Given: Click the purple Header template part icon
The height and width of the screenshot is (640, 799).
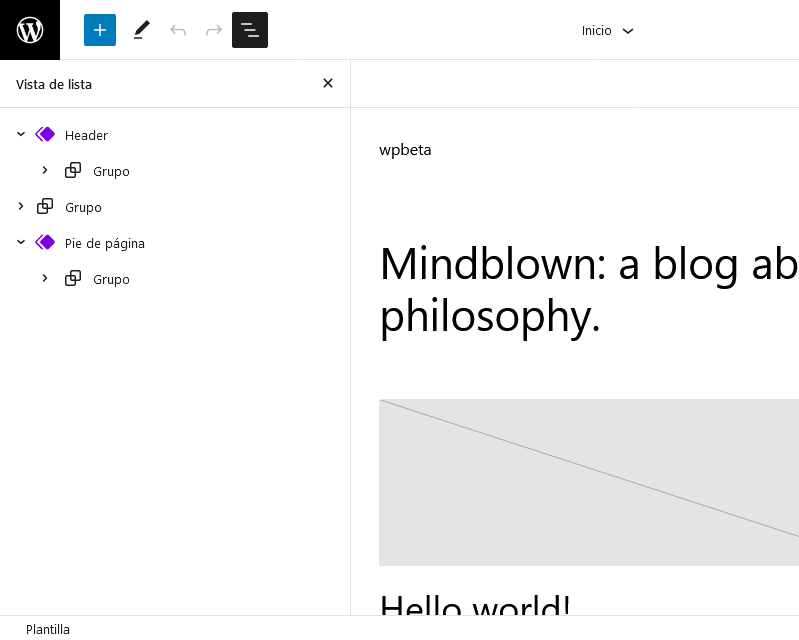Looking at the screenshot, I should click(x=45, y=135).
